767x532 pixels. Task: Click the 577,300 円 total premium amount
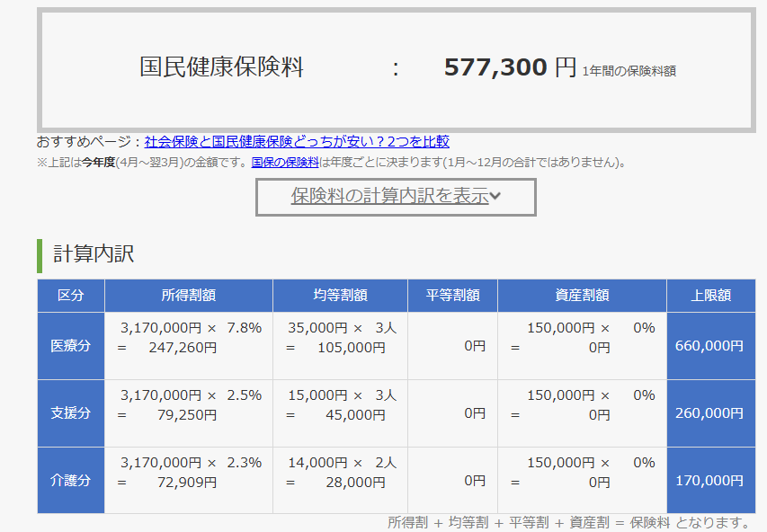coord(510,67)
